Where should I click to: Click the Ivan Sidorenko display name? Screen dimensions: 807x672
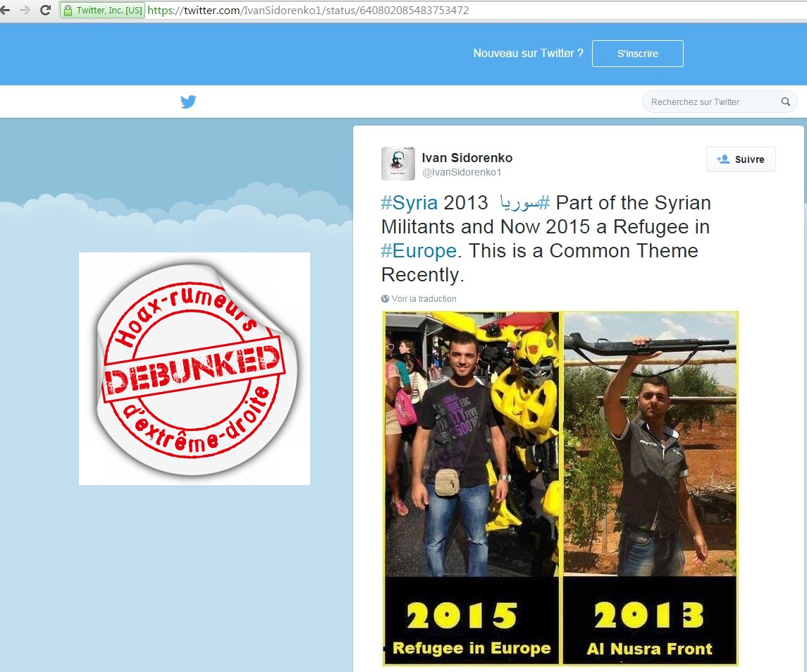pyautogui.click(x=467, y=157)
